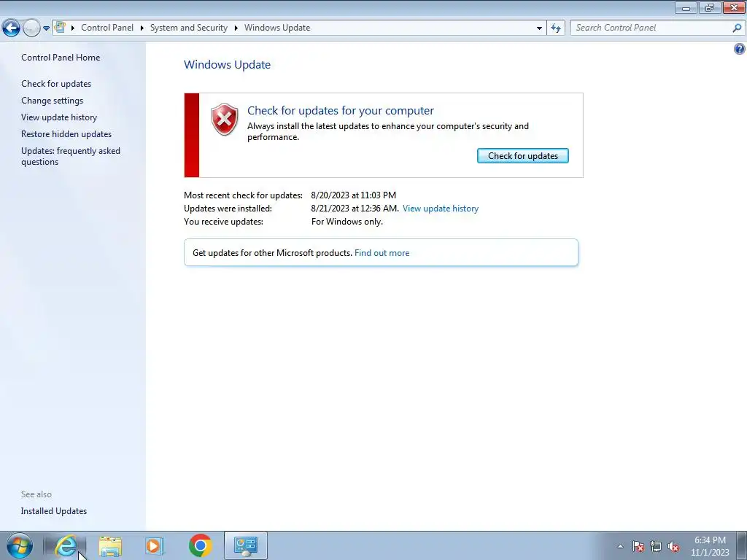This screenshot has width=747, height=560.
Task: Click the 'For Windows only.' value
Action: [347, 222]
